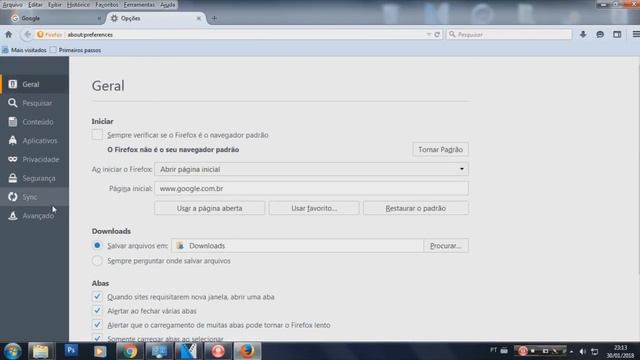Open the Editar menu
The width and height of the screenshot is (640, 360).
pos(35,4)
